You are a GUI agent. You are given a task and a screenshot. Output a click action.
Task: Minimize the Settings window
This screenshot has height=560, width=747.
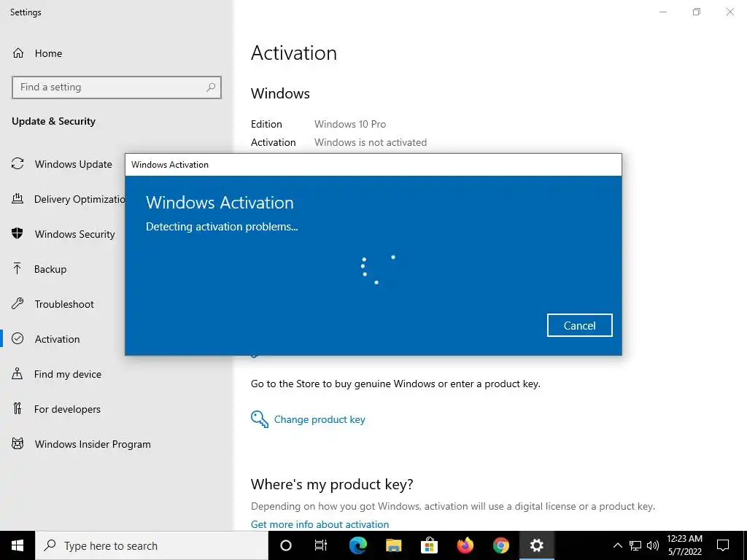tap(662, 12)
